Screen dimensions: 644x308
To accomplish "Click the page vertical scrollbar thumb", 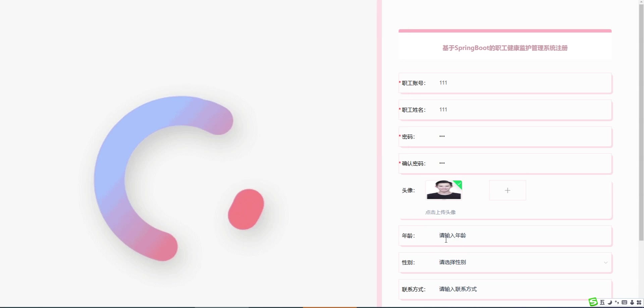I will (x=641, y=121).
